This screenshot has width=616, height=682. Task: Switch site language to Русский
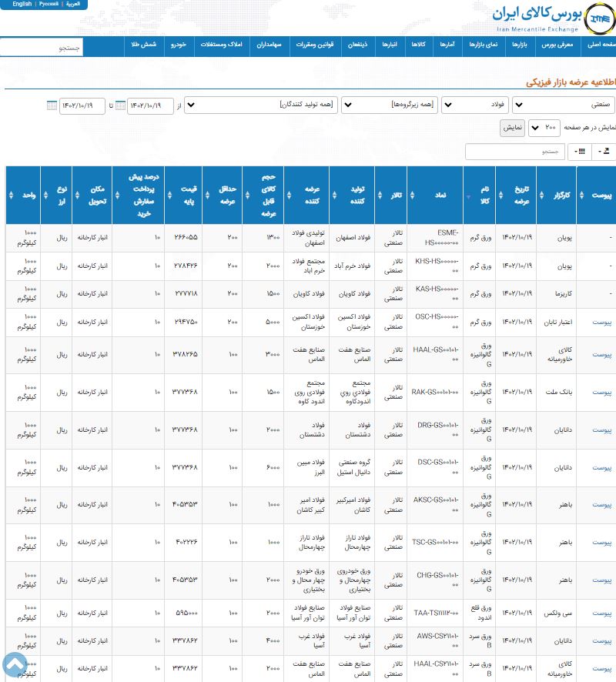tap(49, 4)
